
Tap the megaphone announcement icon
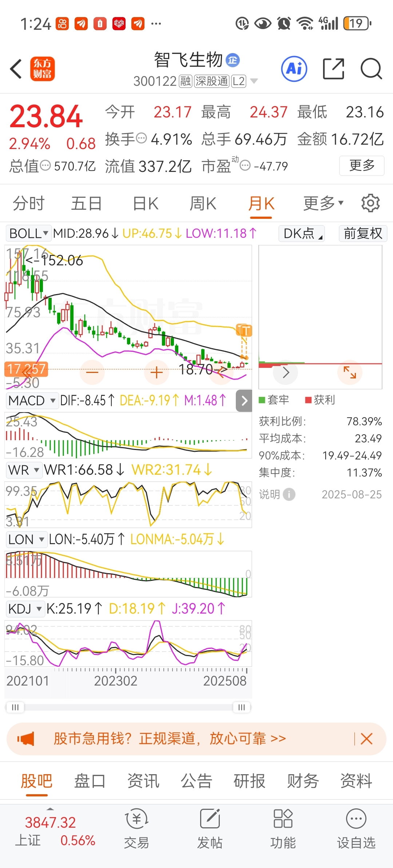click(x=26, y=739)
